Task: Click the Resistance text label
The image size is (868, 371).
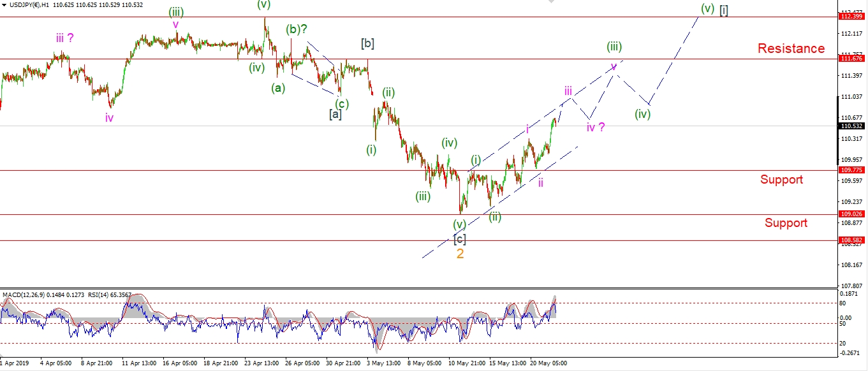Action: tap(791, 48)
